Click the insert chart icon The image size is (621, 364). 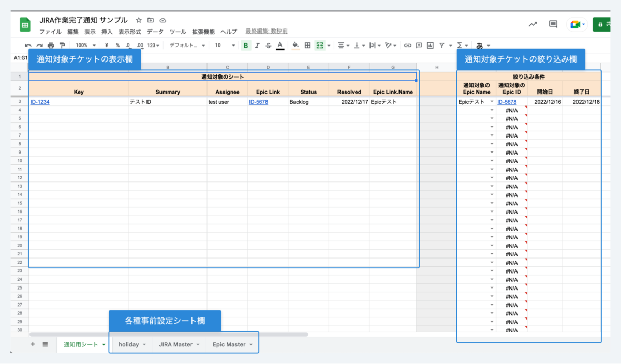click(430, 45)
